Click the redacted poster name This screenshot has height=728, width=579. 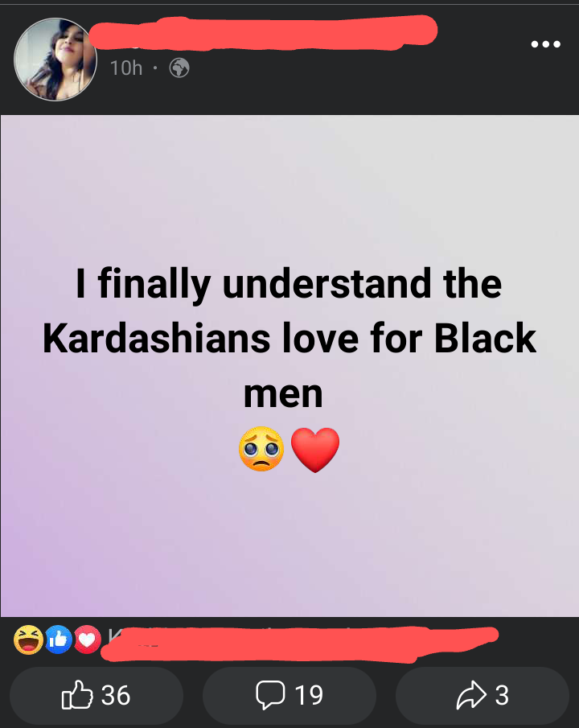263,32
